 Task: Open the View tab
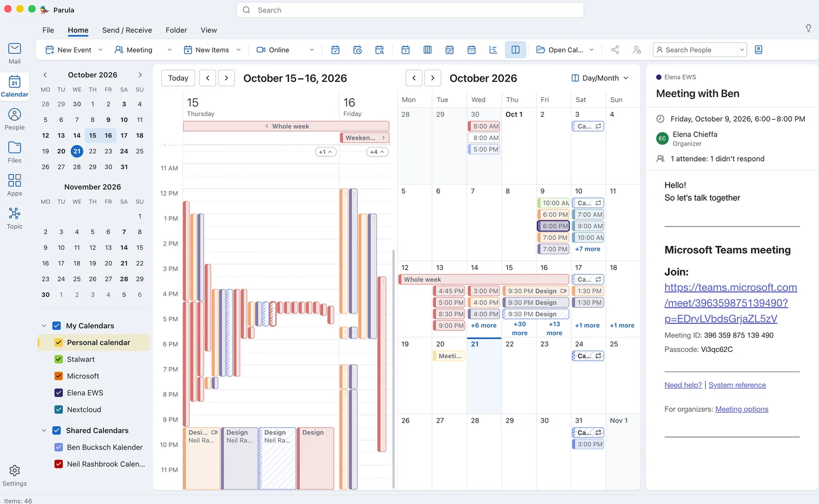pyautogui.click(x=209, y=30)
